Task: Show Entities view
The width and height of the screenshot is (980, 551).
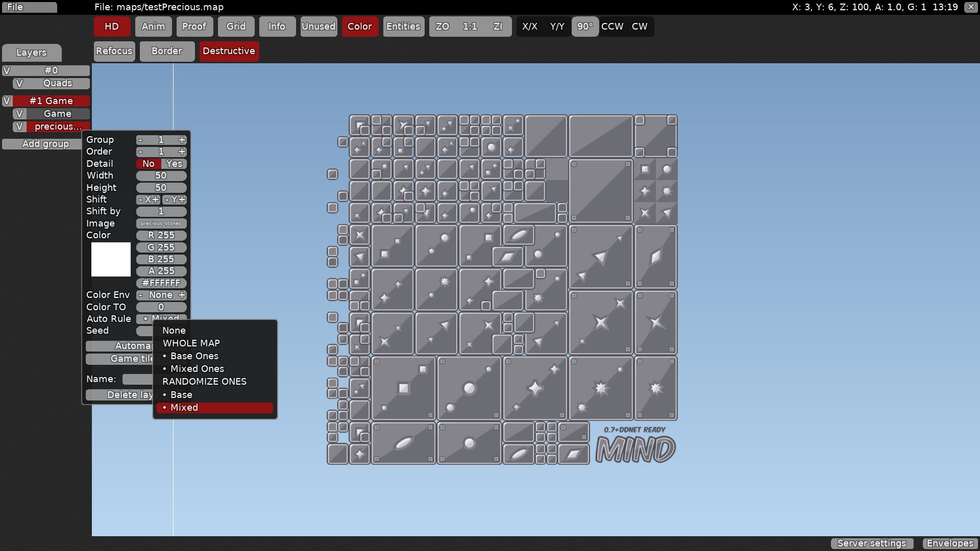Action: [403, 27]
